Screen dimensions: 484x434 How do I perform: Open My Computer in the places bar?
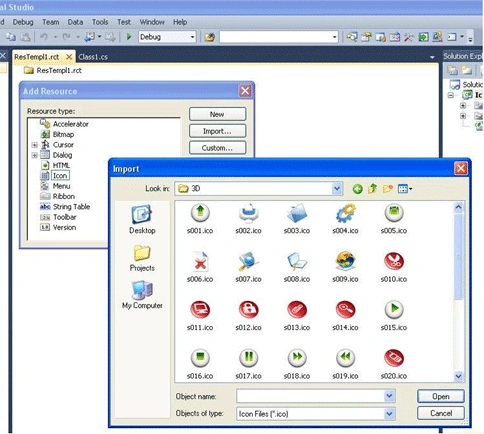(x=142, y=295)
